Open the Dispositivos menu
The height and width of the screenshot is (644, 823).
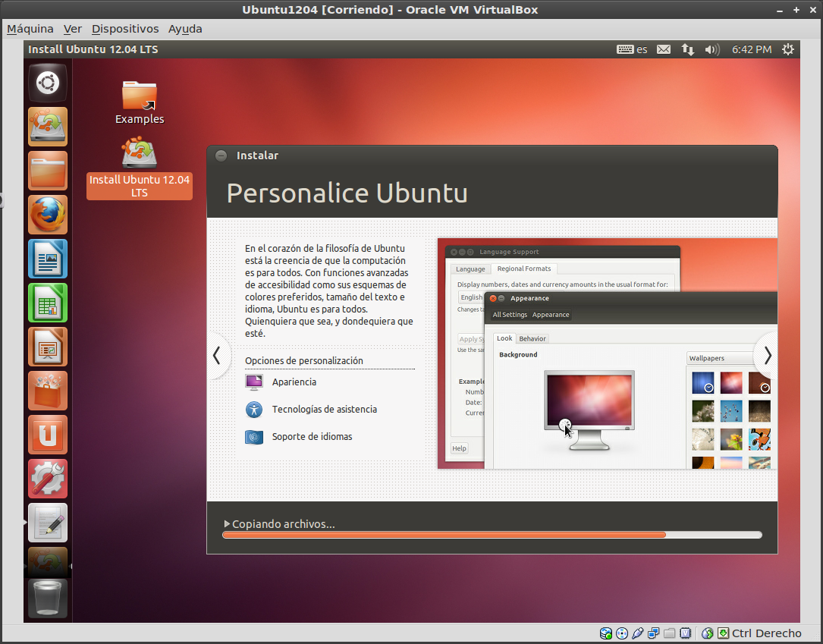(125, 29)
